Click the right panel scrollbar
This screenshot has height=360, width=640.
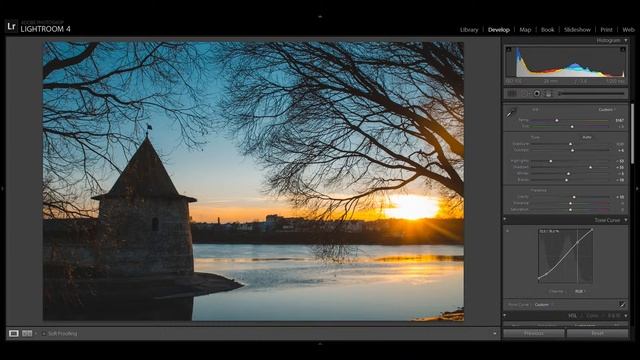click(633, 133)
